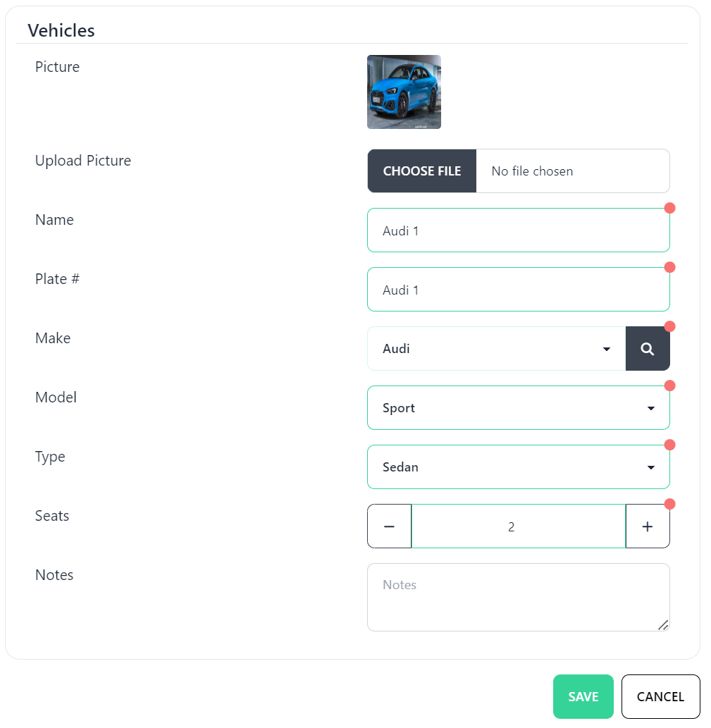Select the Seats number input
711x728 pixels.
coord(518,526)
